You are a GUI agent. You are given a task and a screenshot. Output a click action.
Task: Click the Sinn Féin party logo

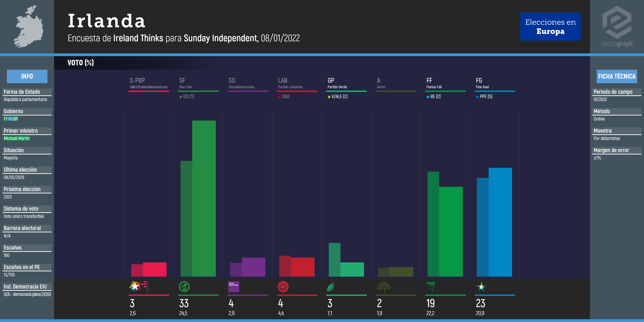[184, 287]
